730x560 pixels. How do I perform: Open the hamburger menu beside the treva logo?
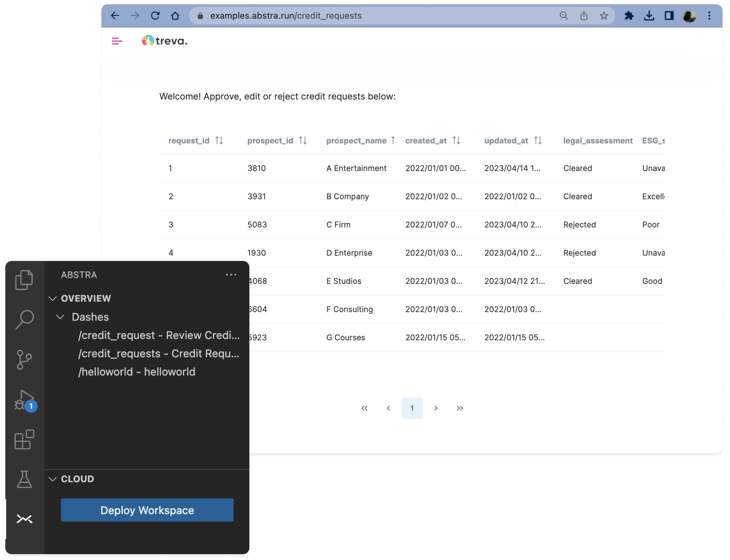click(117, 41)
